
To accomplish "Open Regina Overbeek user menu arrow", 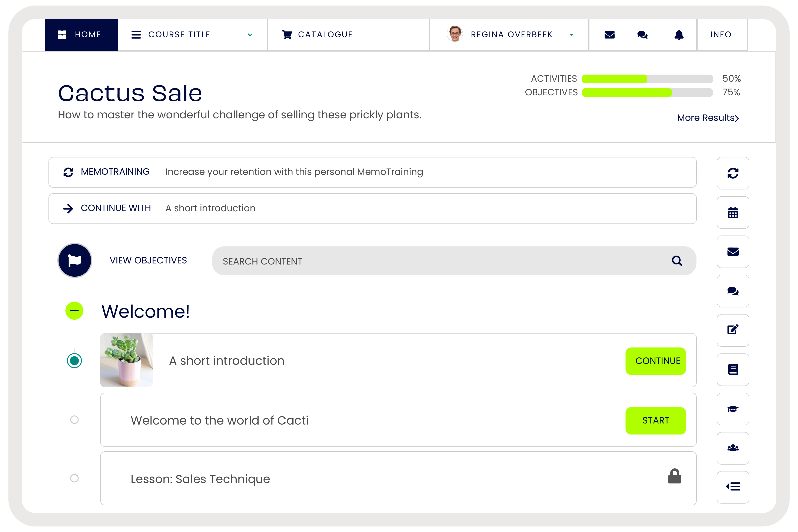I will (572, 35).
